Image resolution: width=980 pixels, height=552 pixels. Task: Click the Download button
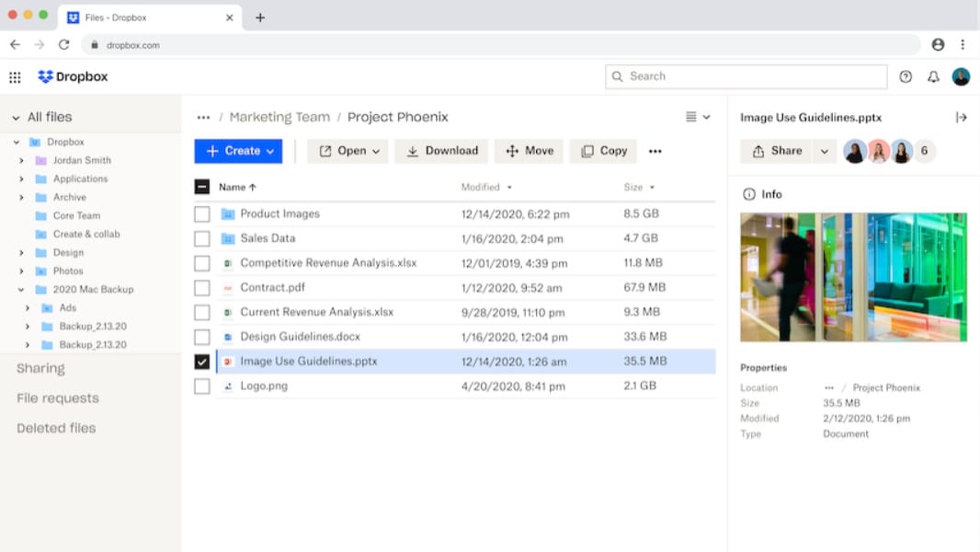pos(441,152)
